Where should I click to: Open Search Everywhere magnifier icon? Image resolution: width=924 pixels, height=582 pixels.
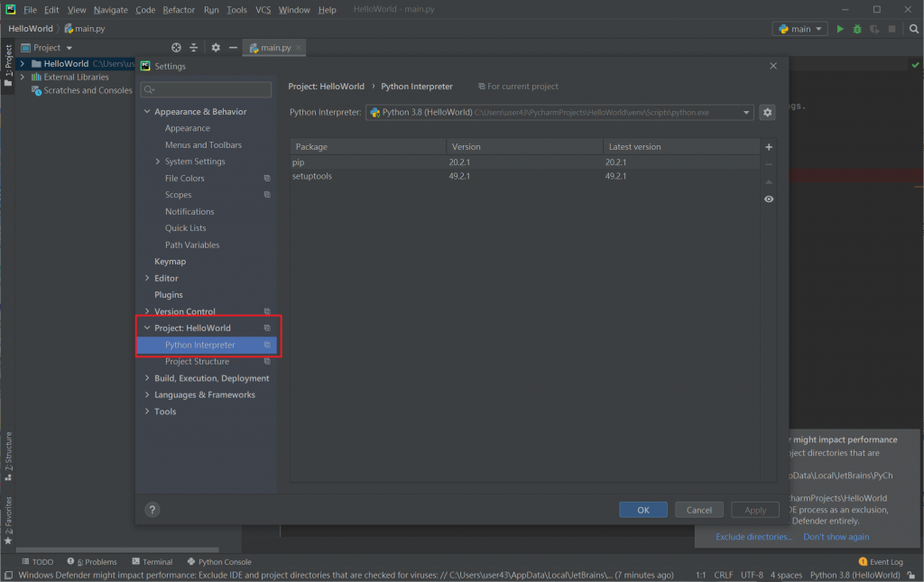913,28
